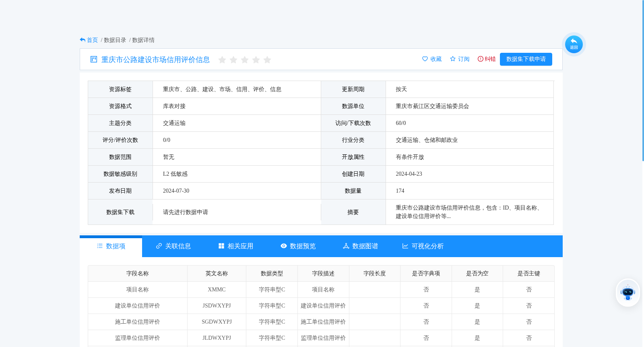Screen dimensions: 644x347
Task: Click the 数据类型 column header
Action: [272, 274]
